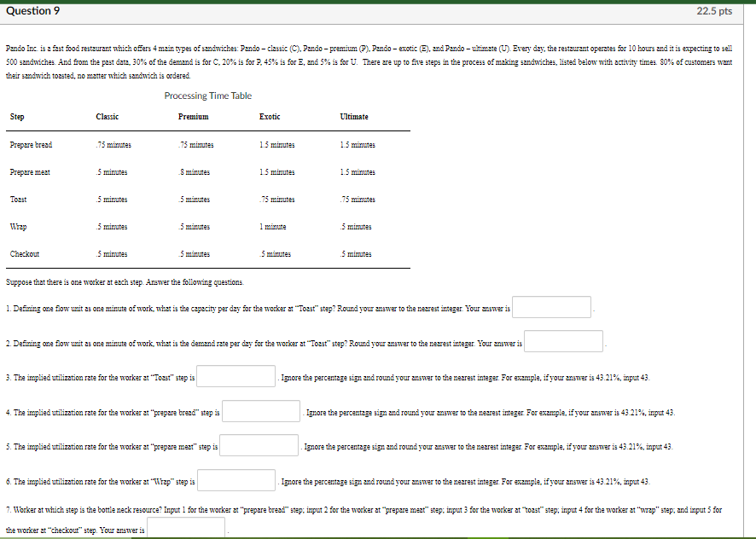Viewport: 756px width, 539px height.
Task: Click the Toast capacity per day answer box
Action: click(551, 307)
